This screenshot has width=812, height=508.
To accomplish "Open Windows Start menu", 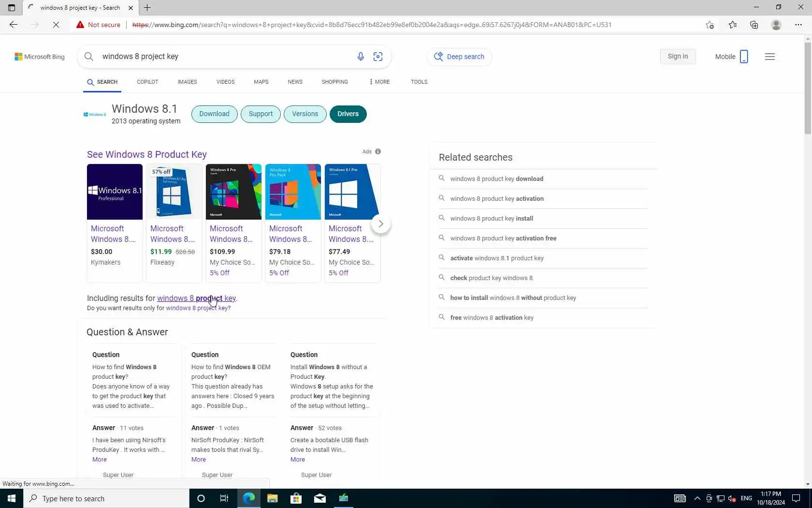I will 12,498.
